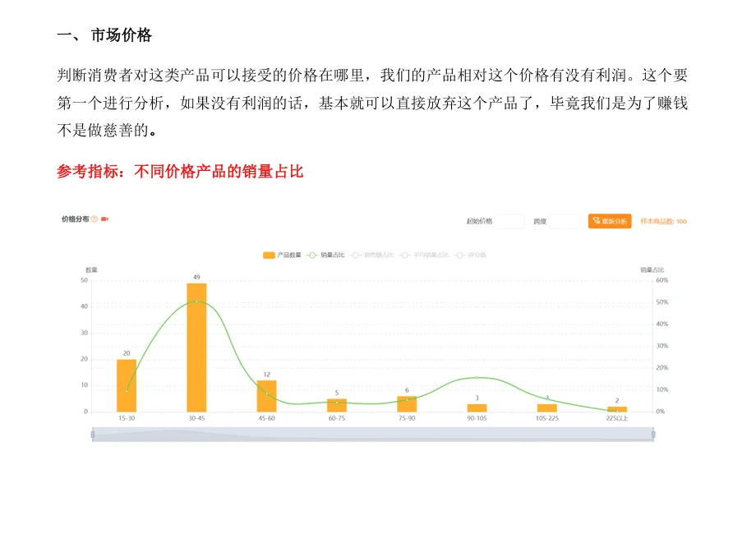Click the green marker icon in 销量占比 legend
The height and width of the screenshot is (539, 756).
tap(311, 255)
